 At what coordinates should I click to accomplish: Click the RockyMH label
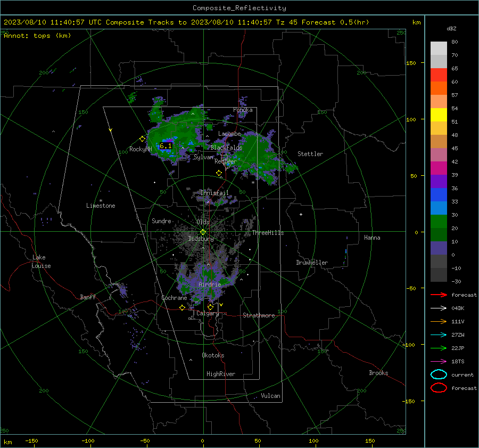(141, 149)
